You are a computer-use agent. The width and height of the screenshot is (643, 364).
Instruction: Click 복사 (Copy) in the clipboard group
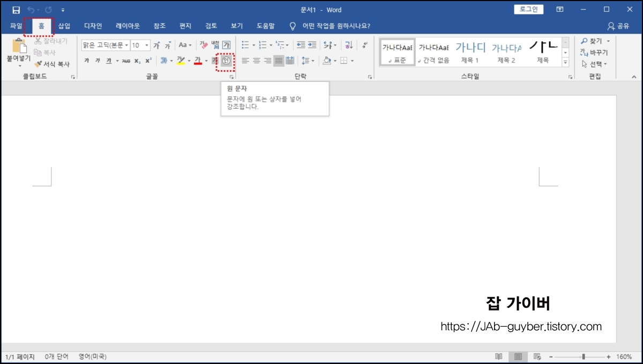[44, 52]
